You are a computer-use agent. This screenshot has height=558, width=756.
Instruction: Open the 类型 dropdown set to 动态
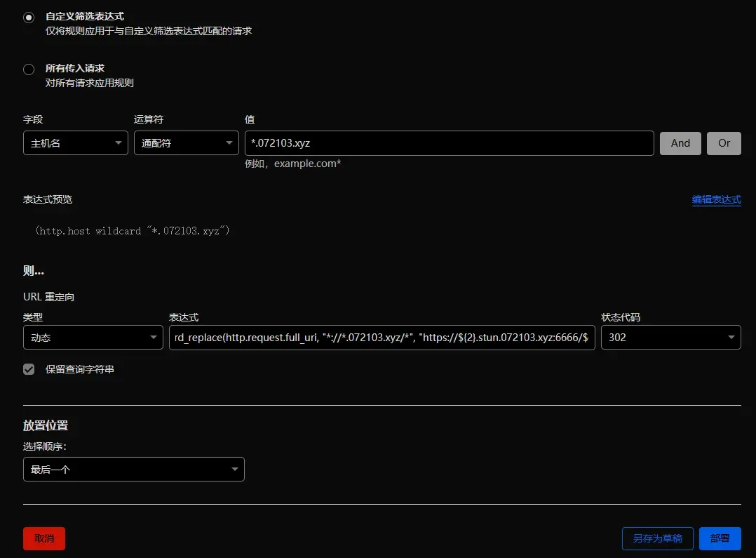tap(93, 338)
